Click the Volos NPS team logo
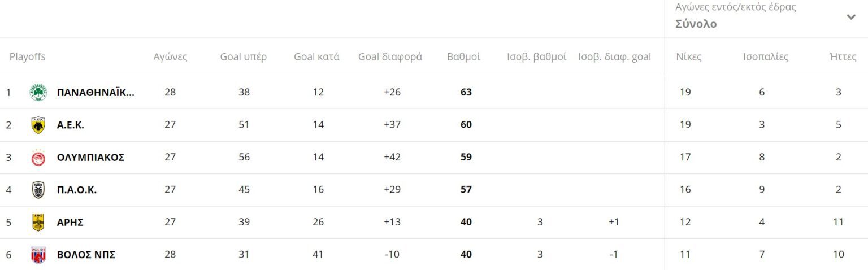Screen dimensions: 868x270 click(x=38, y=255)
